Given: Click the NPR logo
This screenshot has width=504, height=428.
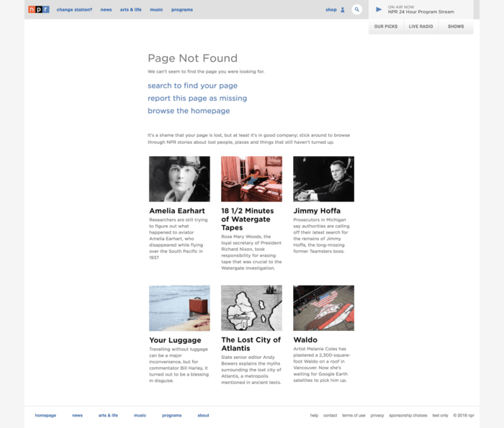Looking at the screenshot, I should [39, 9].
